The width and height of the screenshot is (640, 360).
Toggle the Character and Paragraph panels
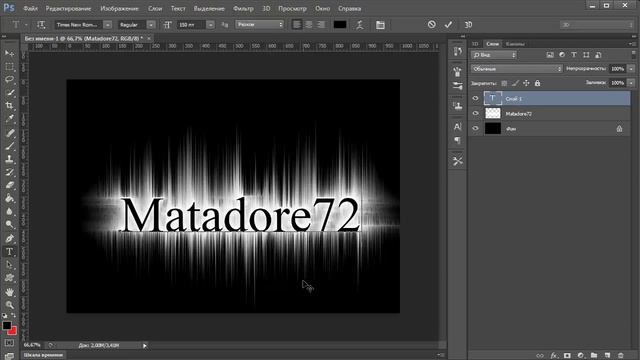point(380,25)
